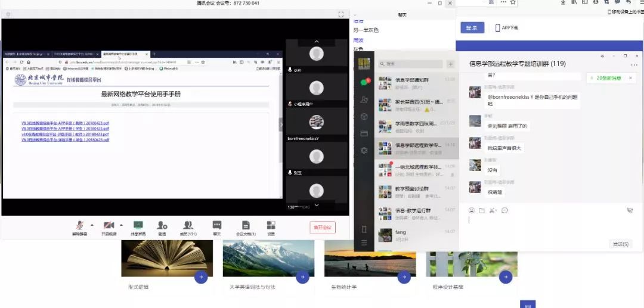Unmute microphone in Tencent Meeting toolbar
Image resolution: width=644 pixels, height=308 pixels.
tap(79, 226)
